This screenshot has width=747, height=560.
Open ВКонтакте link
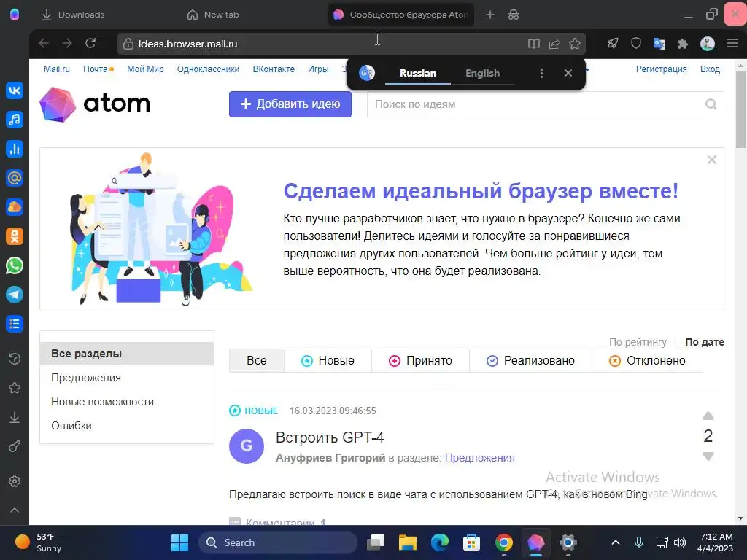pos(274,69)
